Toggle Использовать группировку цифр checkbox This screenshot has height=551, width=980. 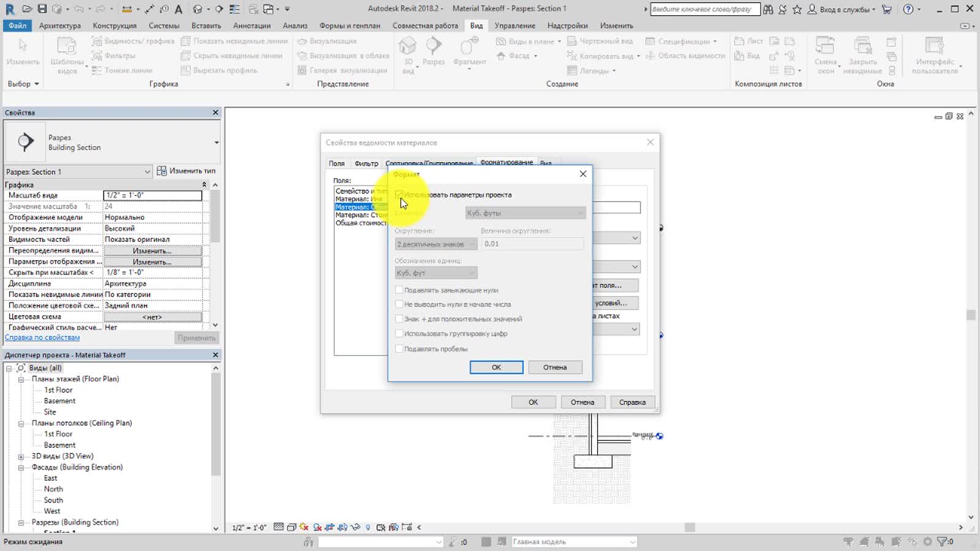[x=399, y=334]
